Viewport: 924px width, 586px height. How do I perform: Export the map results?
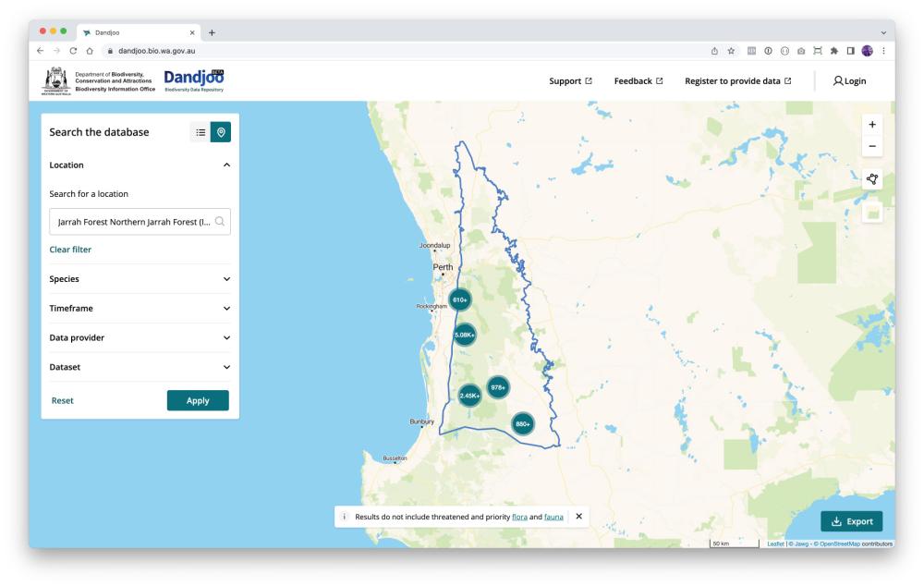pos(852,521)
